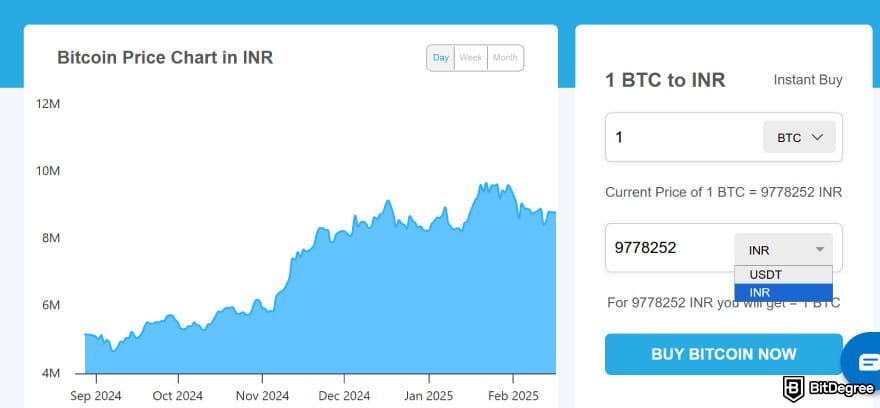Click the 8M y-axis label
The width and height of the screenshot is (880, 408).
pyautogui.click(x=51, y=238)
